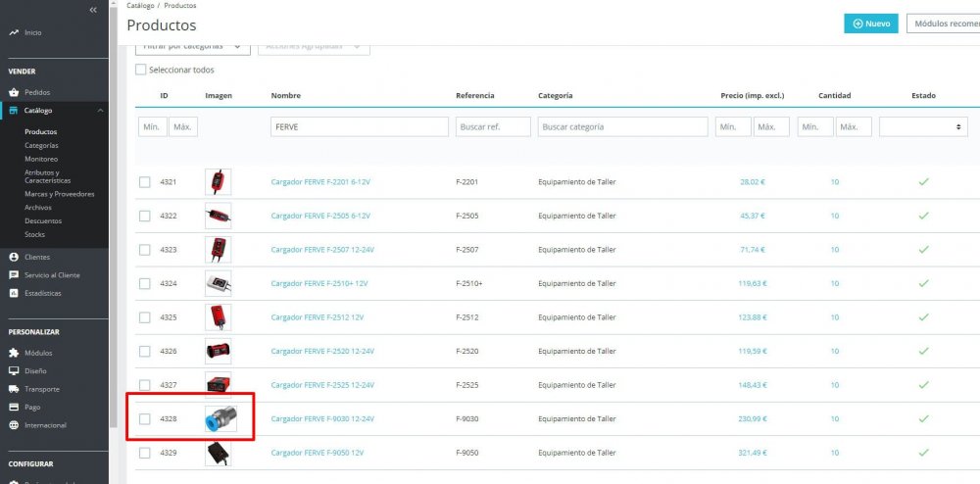Open Cargador FERVE F-2510+ 12V link
The height and width of the screenshot is (484, 980).
coord(319,283)
